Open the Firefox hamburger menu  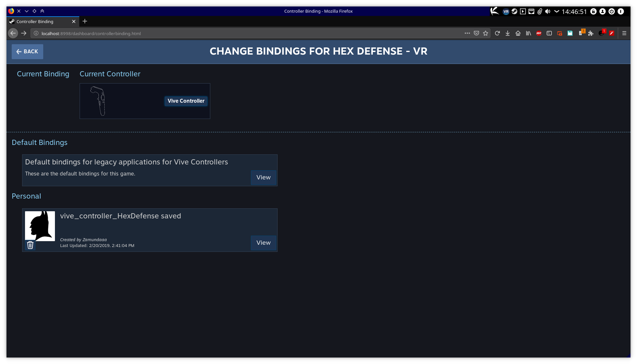click(x=624, y=33)
